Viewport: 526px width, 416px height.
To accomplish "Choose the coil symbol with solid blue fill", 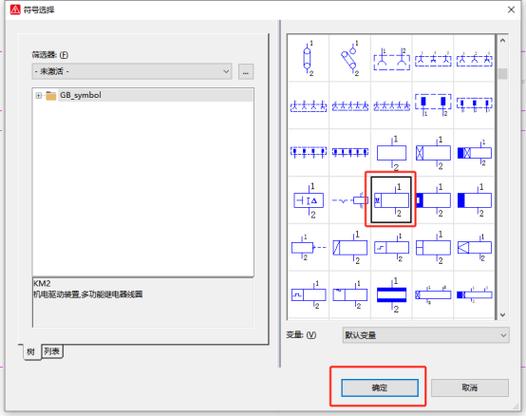I will click(474, 200).
